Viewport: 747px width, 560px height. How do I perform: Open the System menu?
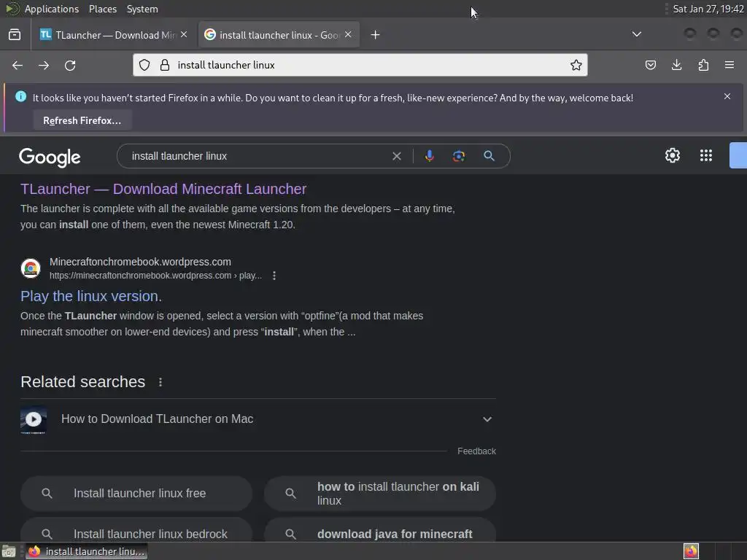point(142,9)
